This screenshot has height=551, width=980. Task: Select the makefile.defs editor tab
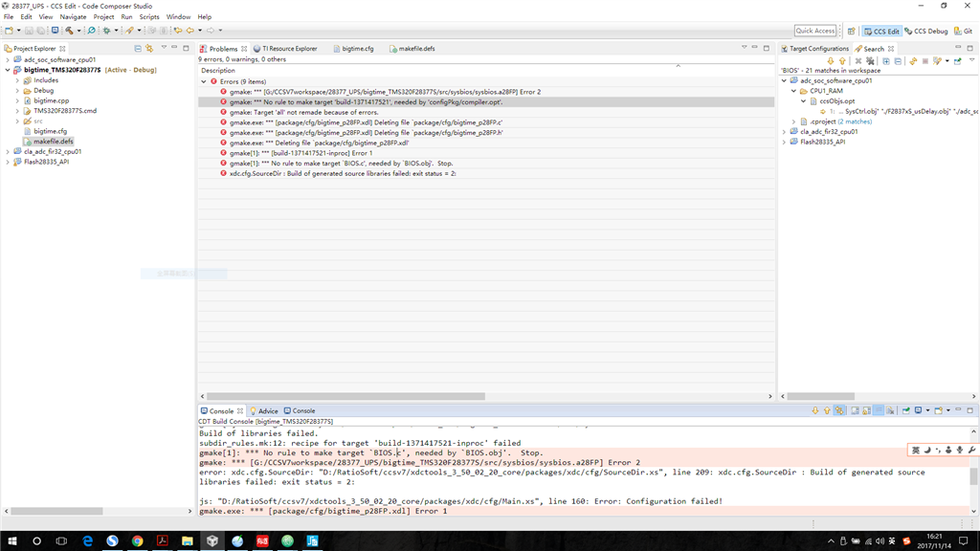tap(412, 48)
